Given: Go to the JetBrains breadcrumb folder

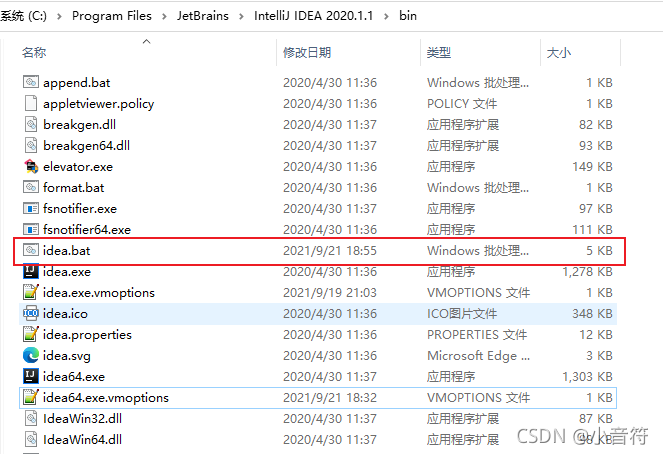Looking at the screenshot, I should coord(203,16).
